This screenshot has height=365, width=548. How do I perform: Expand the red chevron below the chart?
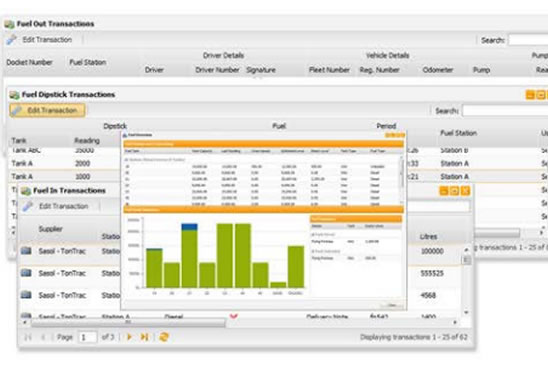234,316
